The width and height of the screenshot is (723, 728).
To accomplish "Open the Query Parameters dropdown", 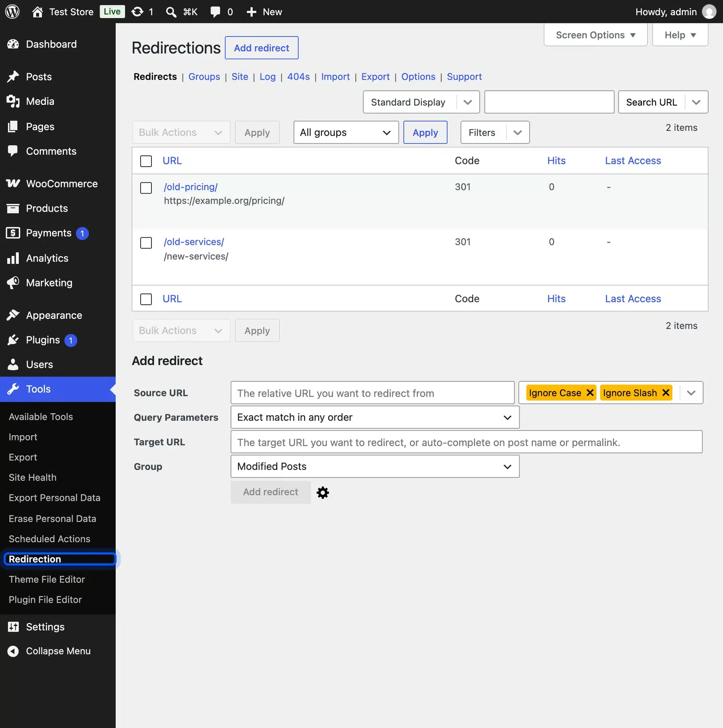I will [375, 417].
